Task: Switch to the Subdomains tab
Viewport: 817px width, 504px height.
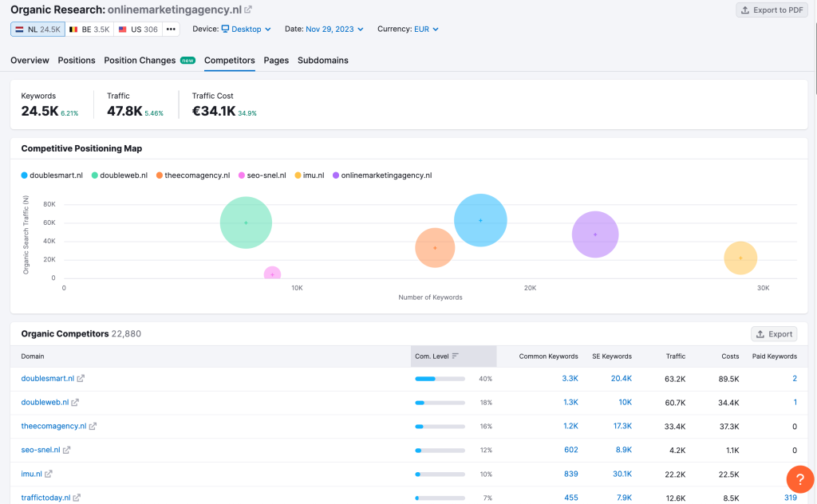Action: pos(322,61)
